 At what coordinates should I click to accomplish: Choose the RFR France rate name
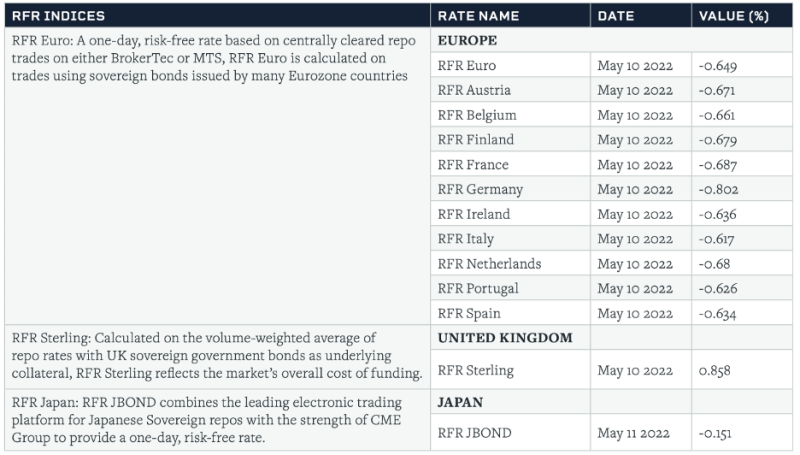(x=473, y=165)
